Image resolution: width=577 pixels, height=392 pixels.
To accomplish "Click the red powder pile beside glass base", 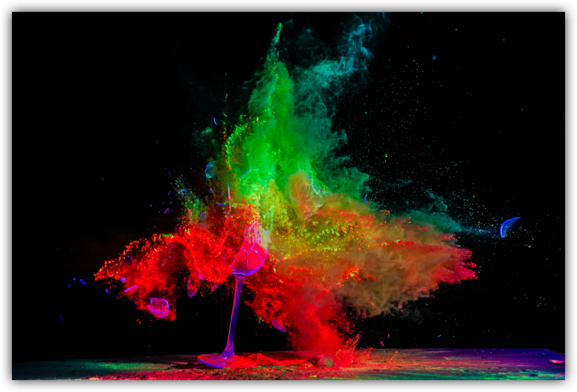I will pos(270,359).
